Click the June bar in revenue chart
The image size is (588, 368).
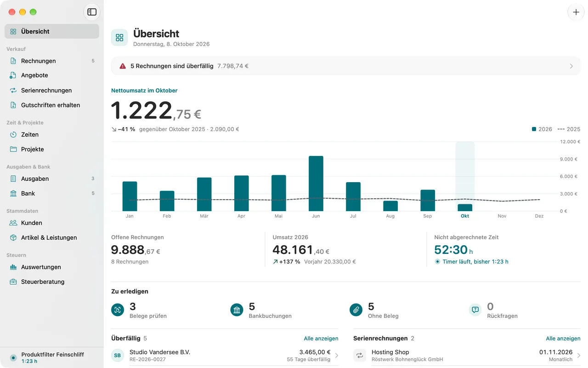tap(316, 184)
